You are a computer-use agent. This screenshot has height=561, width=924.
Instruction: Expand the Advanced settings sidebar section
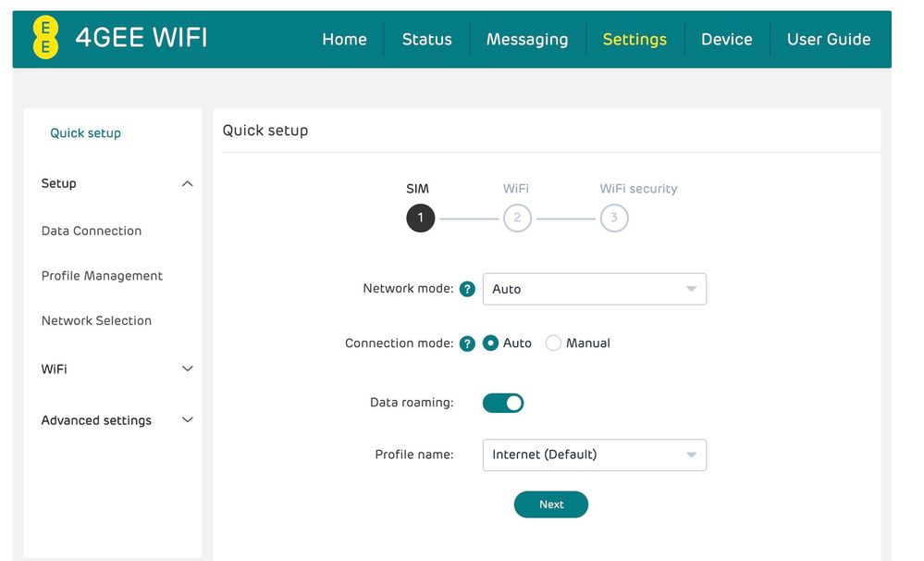click(x=187, y=420)
